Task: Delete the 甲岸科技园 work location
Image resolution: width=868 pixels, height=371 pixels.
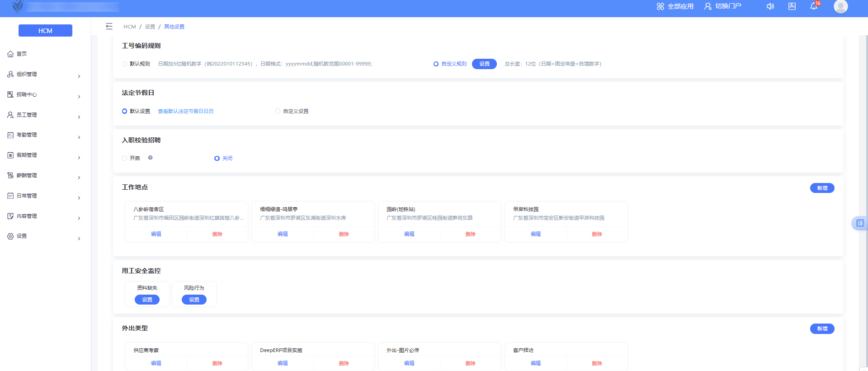Action: tap(597, 234)
